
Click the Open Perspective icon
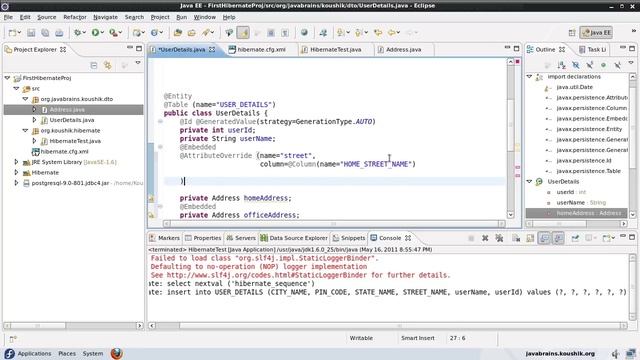pyautogui.click(x=572, y=33)
